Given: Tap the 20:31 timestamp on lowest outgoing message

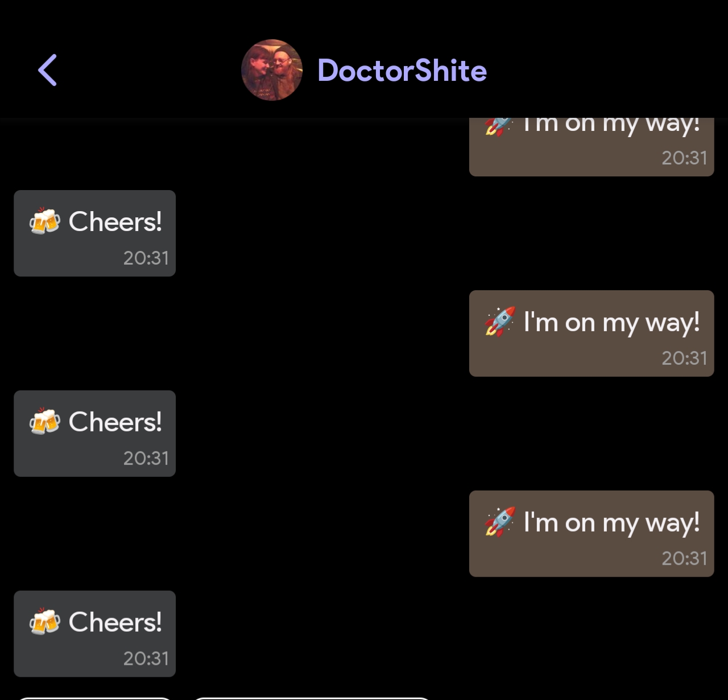Looking at the screenshot, I should coord(684,559).
